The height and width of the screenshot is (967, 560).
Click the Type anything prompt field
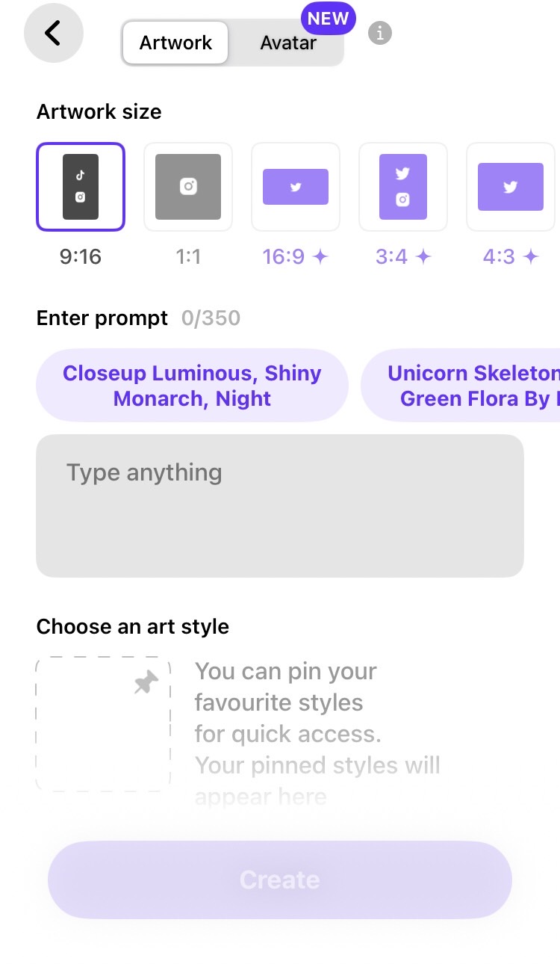point(280,506)
